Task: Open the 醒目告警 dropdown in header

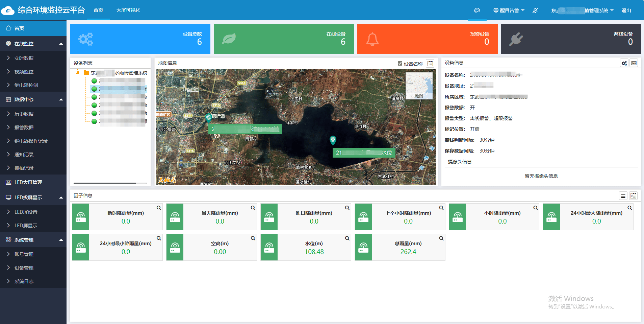Action: click(x=509, y=10)
